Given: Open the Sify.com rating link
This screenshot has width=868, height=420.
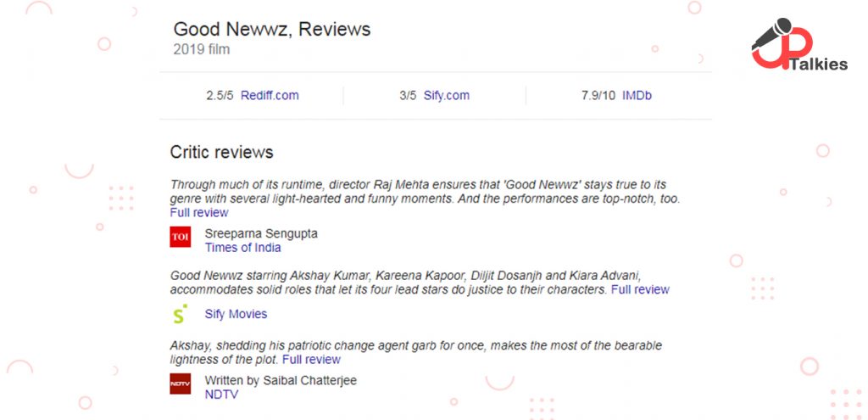Looking at the screenshot, I should click(x=447, y=95).
